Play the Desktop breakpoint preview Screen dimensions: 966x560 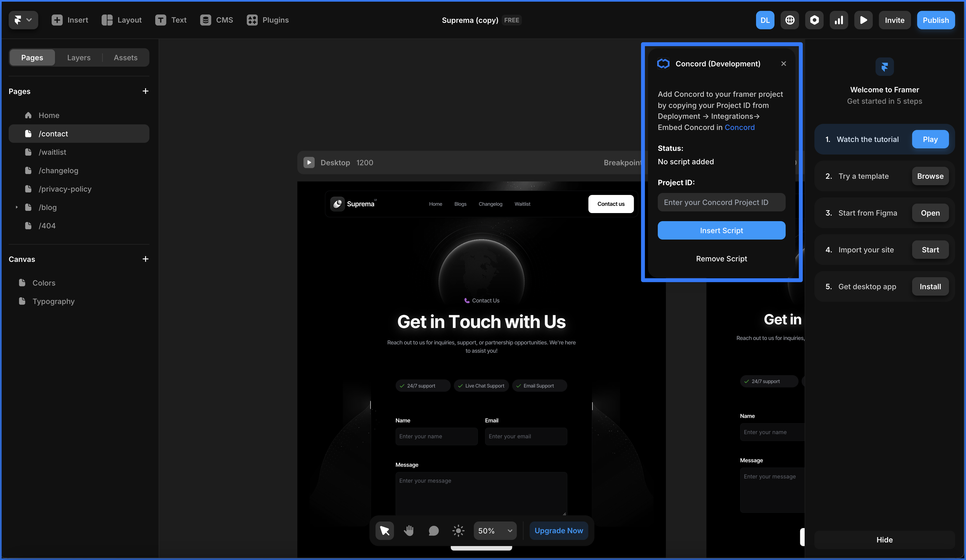tap(309, 162)
